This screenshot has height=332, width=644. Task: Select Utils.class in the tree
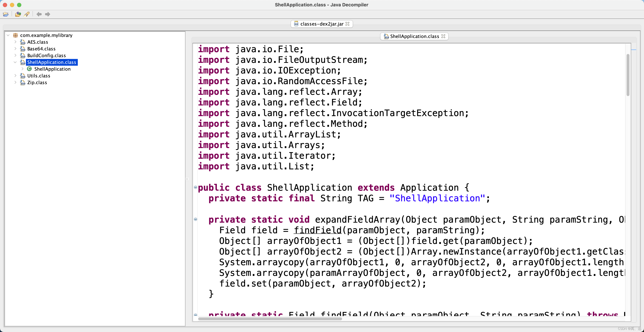[39, 76]
